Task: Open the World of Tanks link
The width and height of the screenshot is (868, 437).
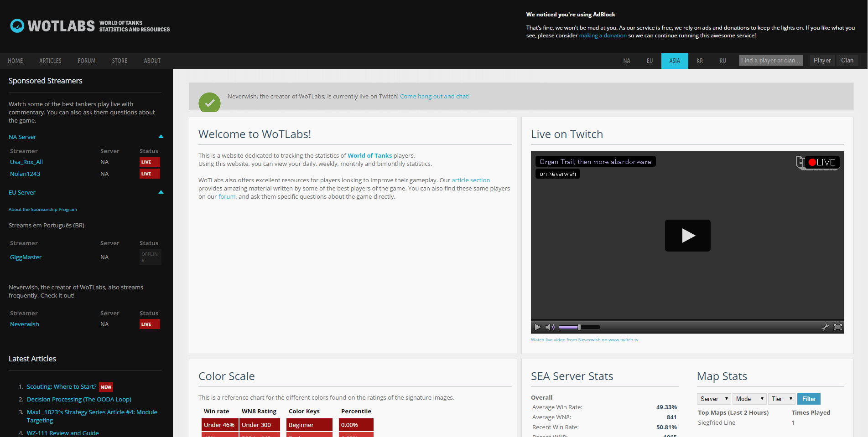Action: pyautogui.click(x=370, y=155)
